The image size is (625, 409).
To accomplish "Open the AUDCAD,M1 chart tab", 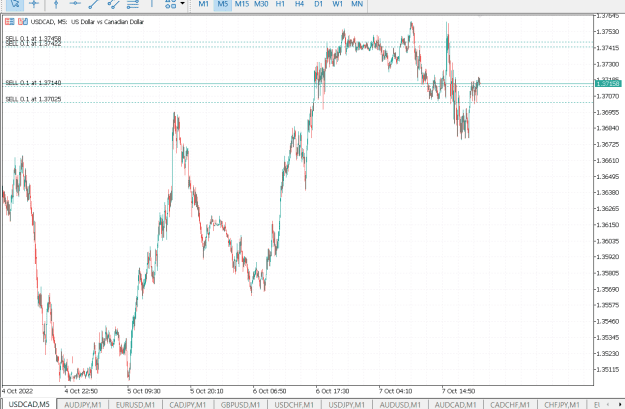I will (x=455, y=405).
